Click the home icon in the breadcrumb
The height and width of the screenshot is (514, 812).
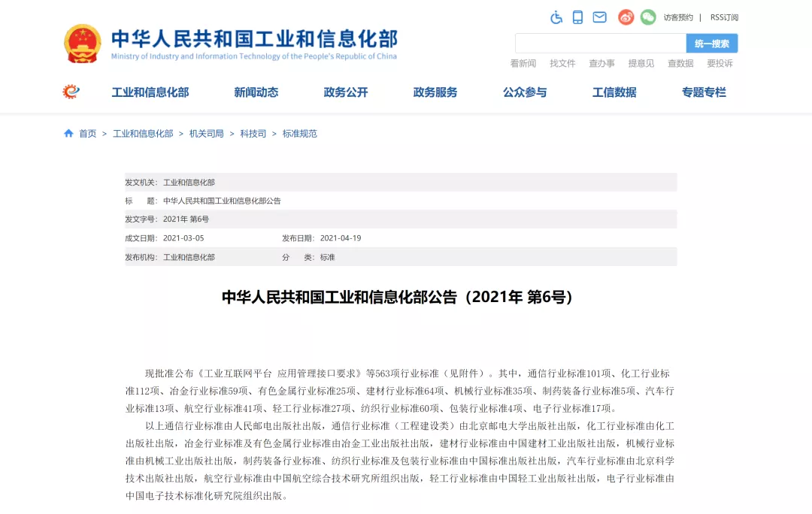[67, 133]
